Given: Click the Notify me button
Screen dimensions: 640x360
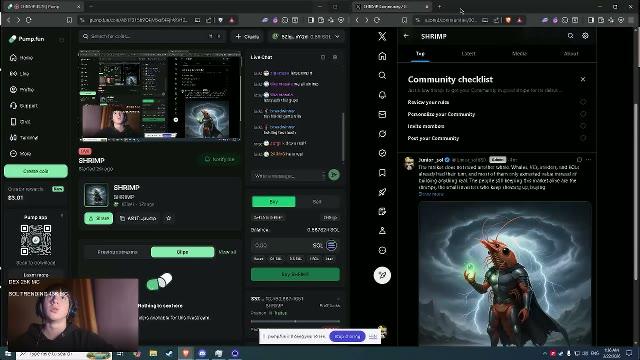Looking at the screenshot, I should (x=220, y=159).
